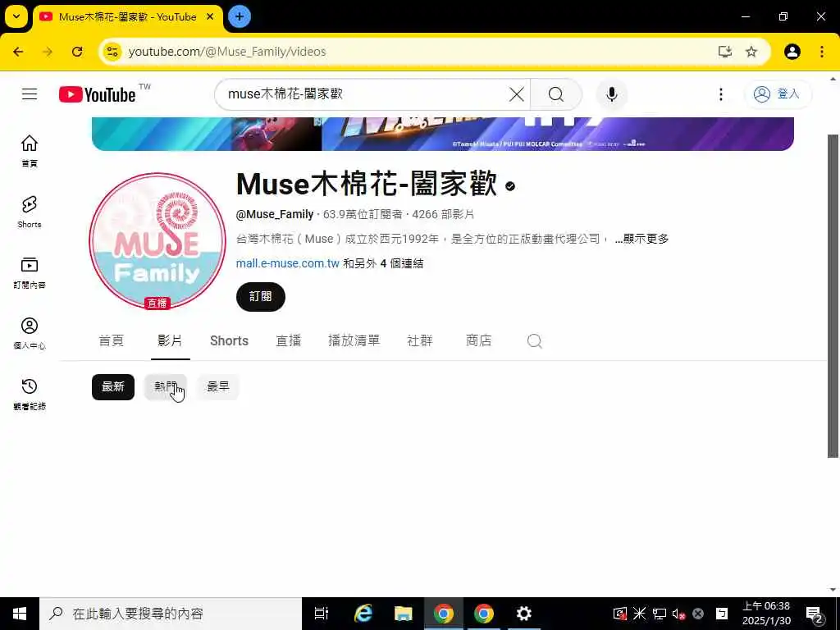Close the Muse木棉花 YouTube tab
The width and height of the screenshot is (840, 630).
[x=211, y=16]
